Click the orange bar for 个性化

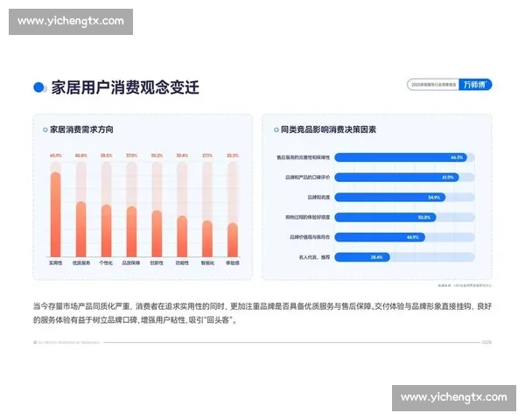tap(106, 231)
